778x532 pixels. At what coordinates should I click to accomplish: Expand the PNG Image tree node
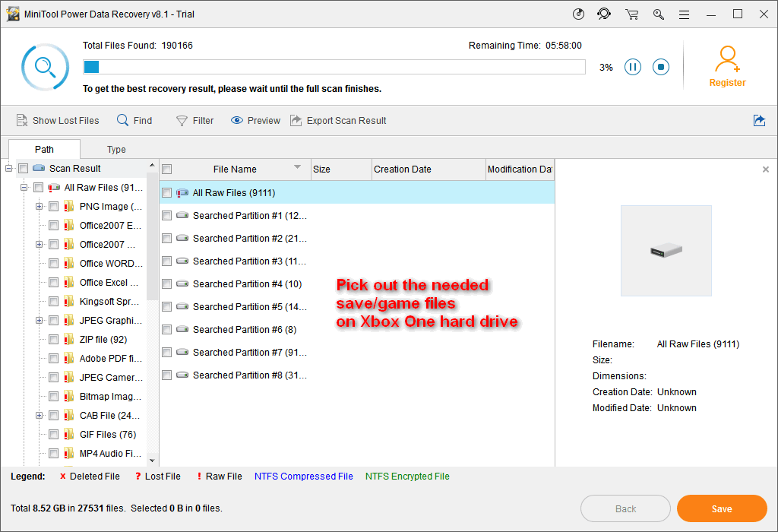(x=39, y=207)
